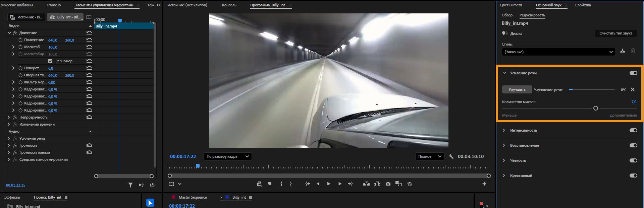Toggle the Креативный switch
Image resolution: width=644 pixels, height=208 pixels.
coord(633,176)
